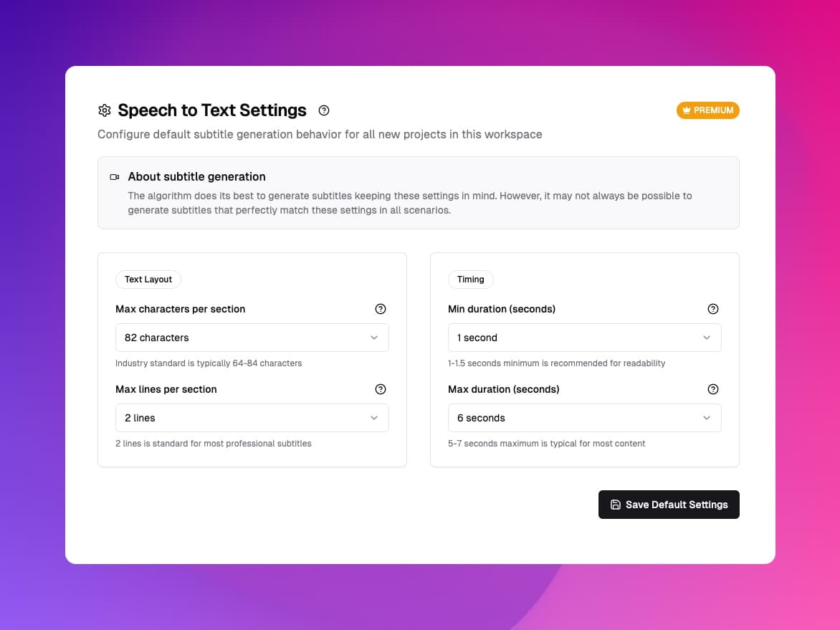Open help for Max characters per section
This screenshot has height=630, width=840.
click(381, 308)
